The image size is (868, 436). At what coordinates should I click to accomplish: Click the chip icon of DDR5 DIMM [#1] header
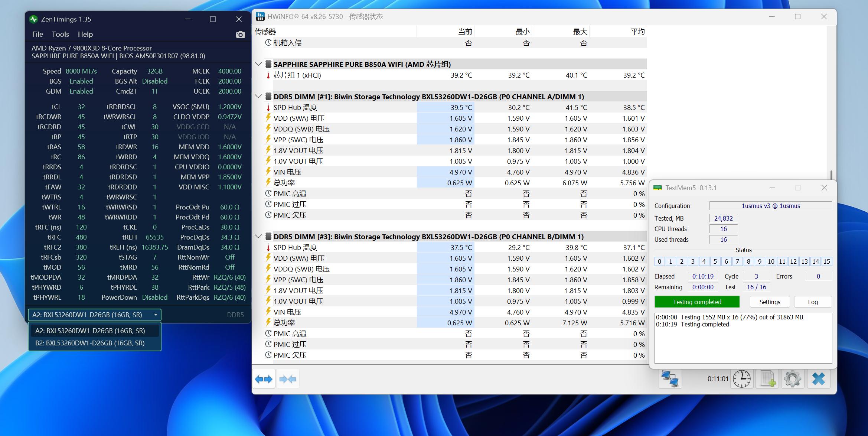click(268, 97)
